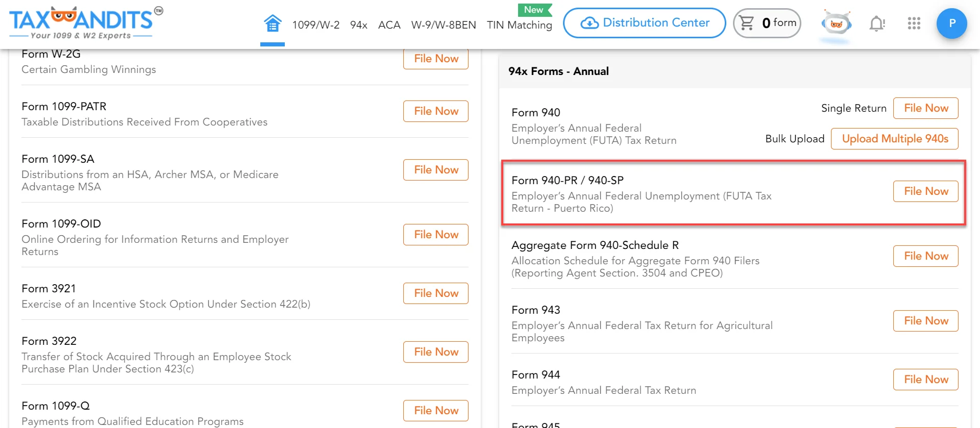
Task: Click the 94x Forms - Annual heading
Action: tap(558, 71)
